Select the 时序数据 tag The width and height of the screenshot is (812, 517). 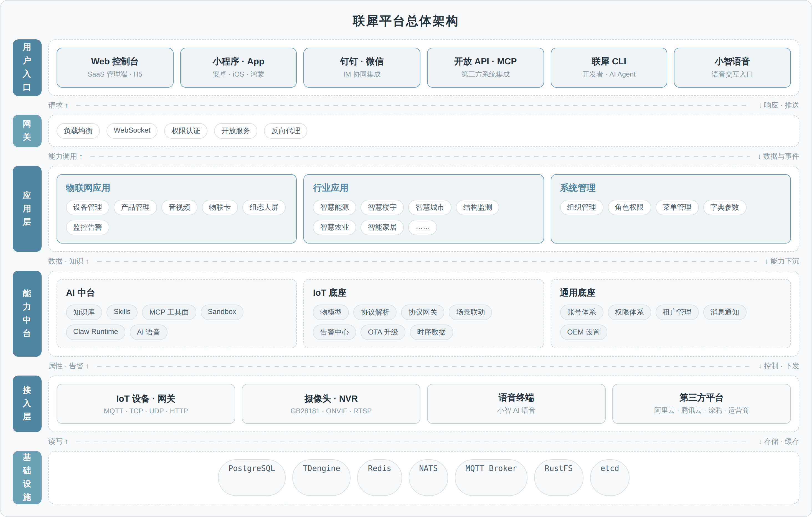point(431,332)
